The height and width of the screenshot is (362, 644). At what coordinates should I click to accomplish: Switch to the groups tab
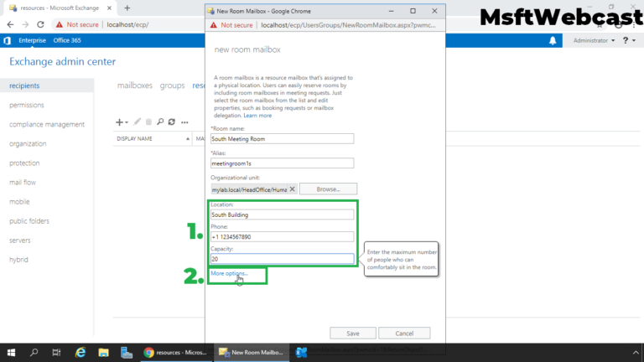click(x=172, y=85)
